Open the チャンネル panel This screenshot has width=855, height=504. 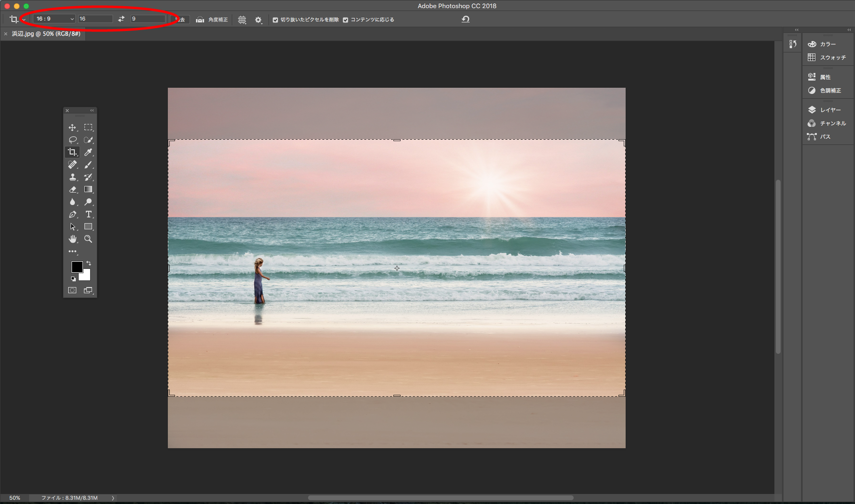click(828, 123)
